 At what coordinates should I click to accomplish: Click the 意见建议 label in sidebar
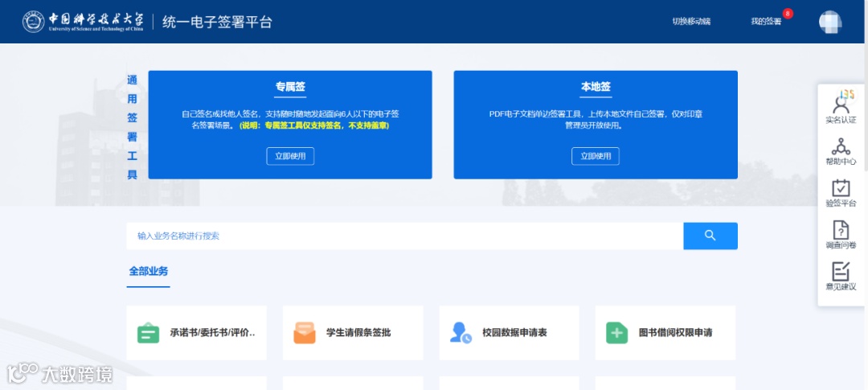click(x=841, y=287)
